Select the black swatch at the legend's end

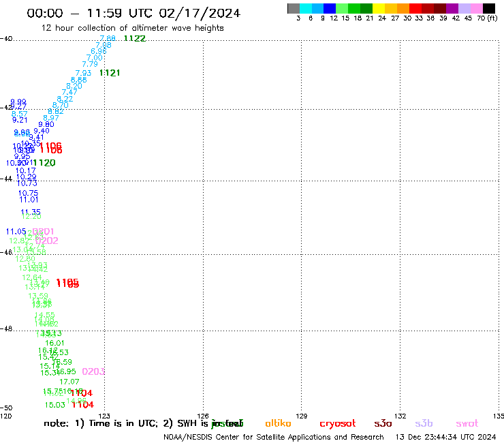coord(489,8)
